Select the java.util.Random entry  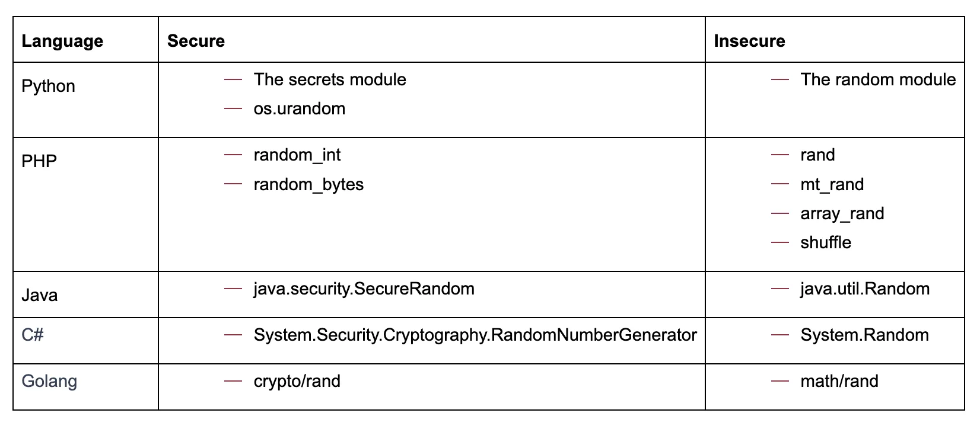coord(864,289)
